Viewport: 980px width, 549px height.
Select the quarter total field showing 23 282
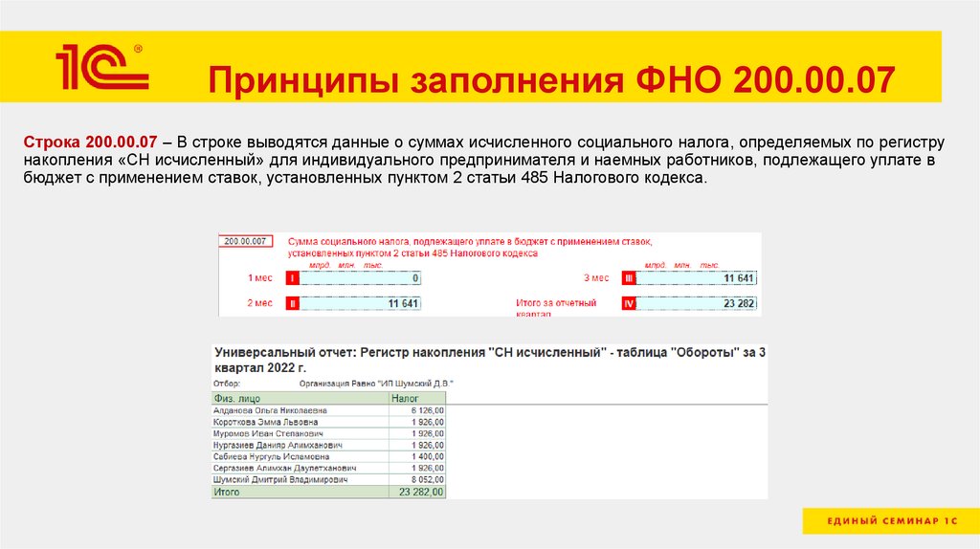697,303
